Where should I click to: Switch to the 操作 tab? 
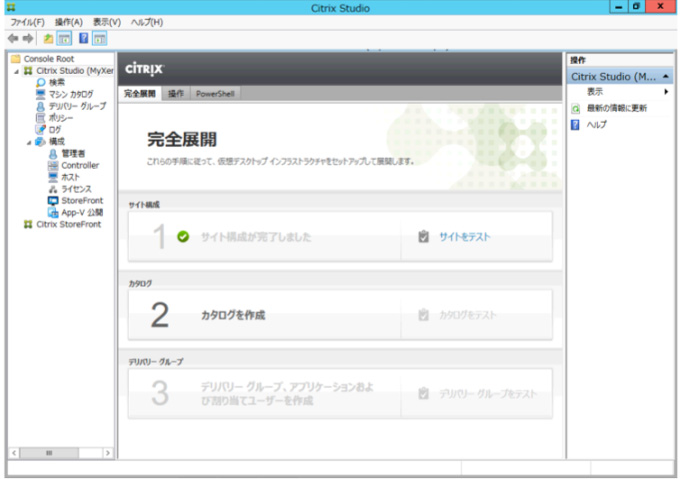[176, 94]
